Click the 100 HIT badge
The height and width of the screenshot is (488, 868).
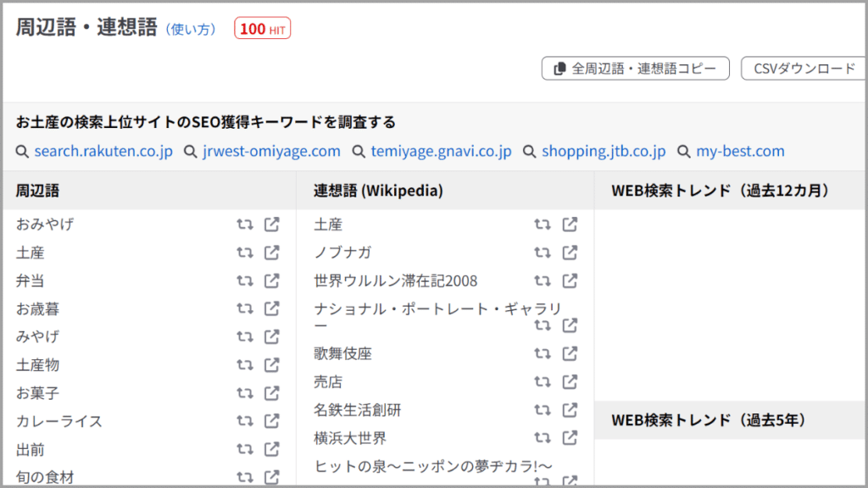tap(262, 29)
